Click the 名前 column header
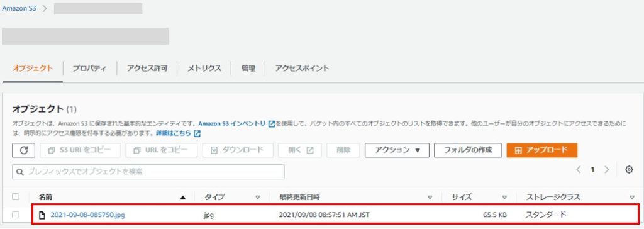This screenshot has height=229, width=644. click(45, 198)
